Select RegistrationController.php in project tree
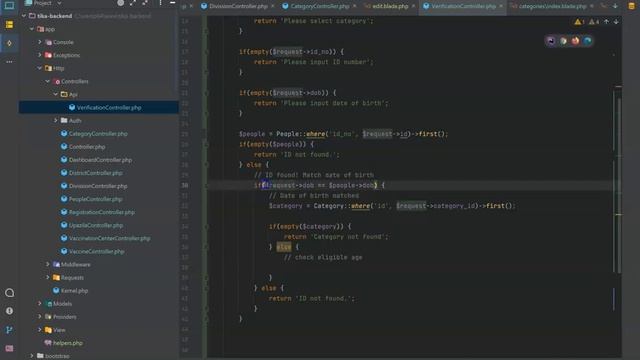The width and height of the screenshot is (640, 360). (x=99, y=212)
